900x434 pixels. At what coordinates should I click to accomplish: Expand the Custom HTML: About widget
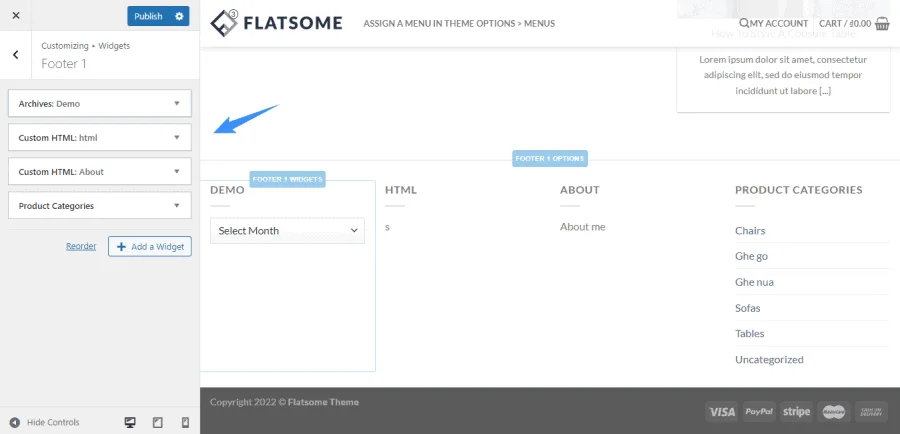100,171
